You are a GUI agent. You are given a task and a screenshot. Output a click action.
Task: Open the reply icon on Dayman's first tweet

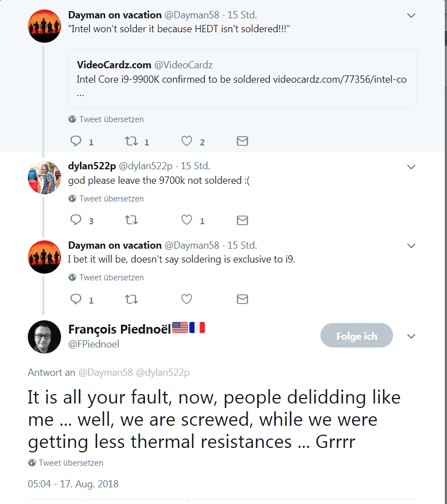click(x=76, y=141)
